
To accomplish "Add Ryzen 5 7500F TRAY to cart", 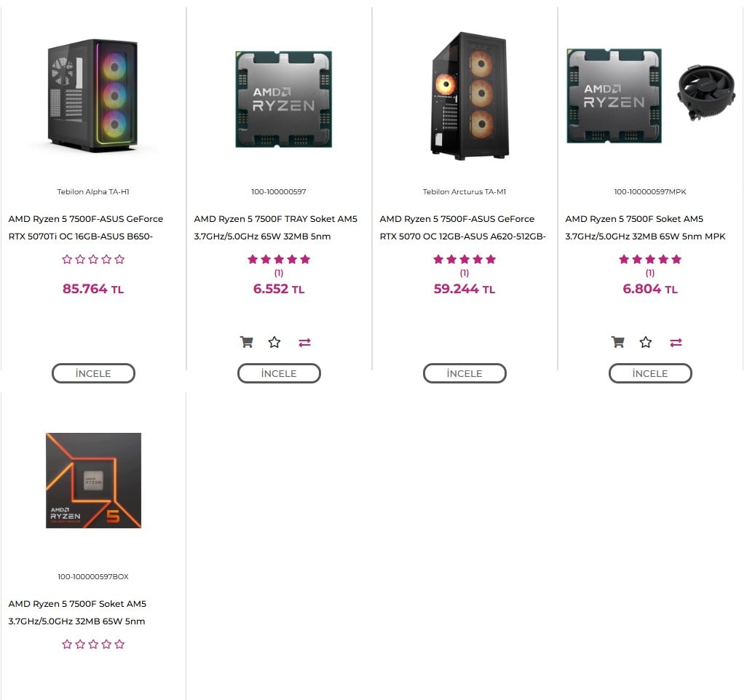I will tap(247, 342).
